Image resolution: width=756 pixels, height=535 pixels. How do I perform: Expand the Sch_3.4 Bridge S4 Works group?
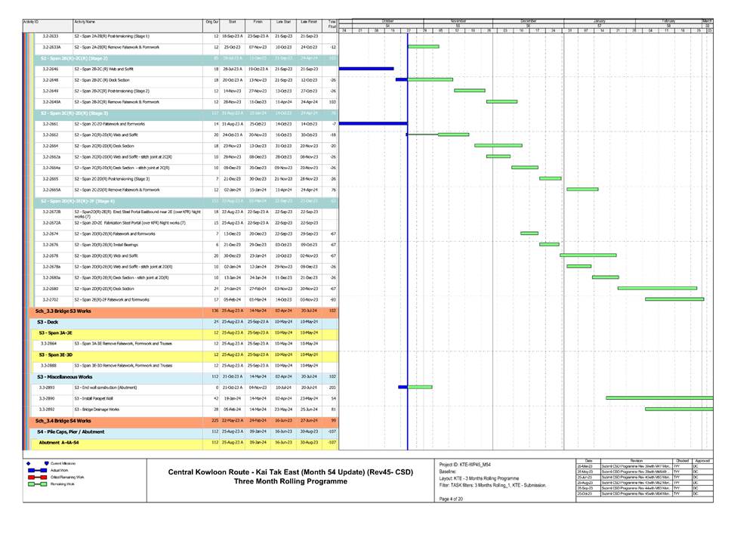coord(63,420)
